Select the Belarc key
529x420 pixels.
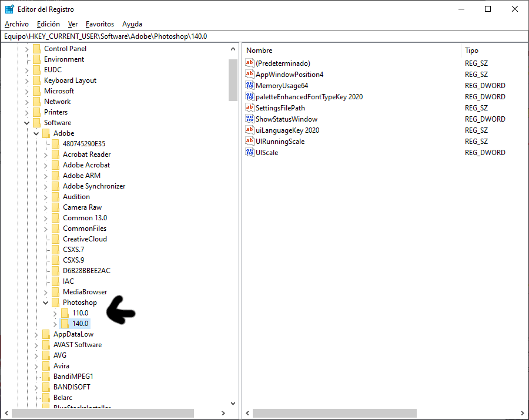[x=63, y=398]
